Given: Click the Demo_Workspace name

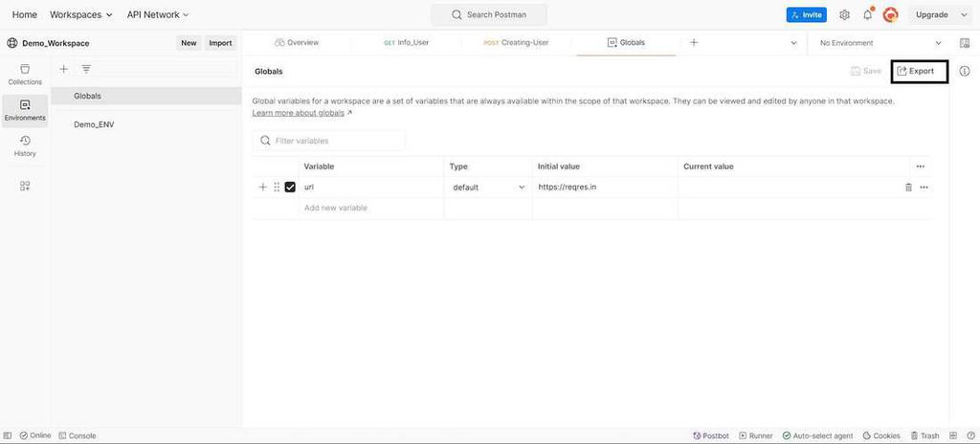Looking at the screenshot, I should pyautogui.click(x=56, y=43).
